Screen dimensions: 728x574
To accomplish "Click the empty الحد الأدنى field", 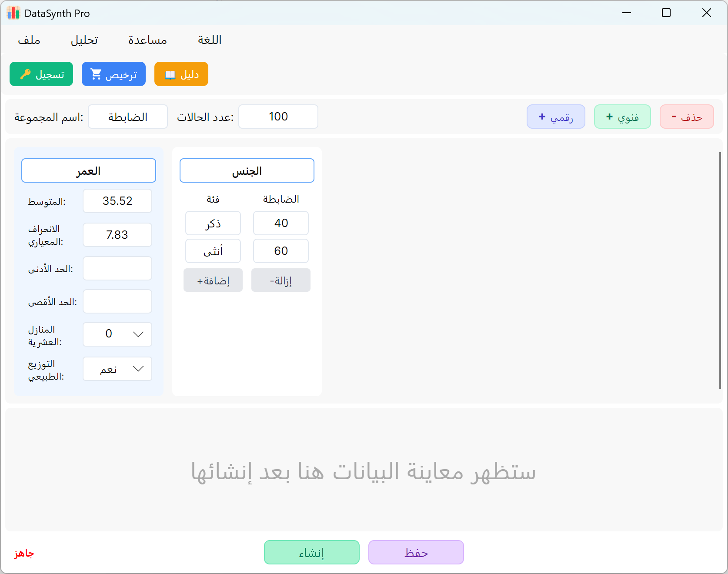I will tap(117, 268).
